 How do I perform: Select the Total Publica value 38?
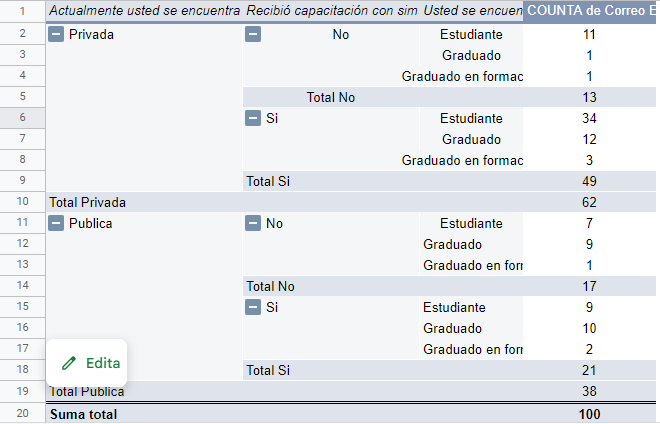[x=589, y=391]
